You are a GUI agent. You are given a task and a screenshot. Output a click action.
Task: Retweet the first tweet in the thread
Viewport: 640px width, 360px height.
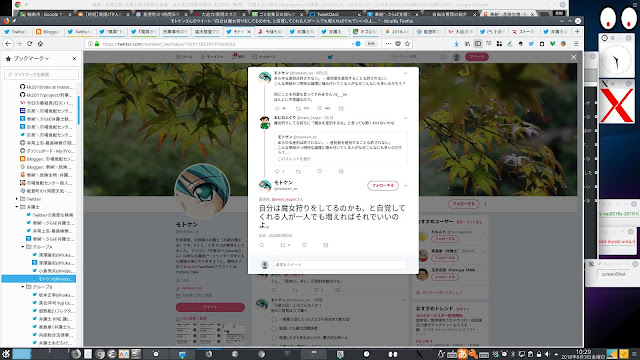pos(298,109)
